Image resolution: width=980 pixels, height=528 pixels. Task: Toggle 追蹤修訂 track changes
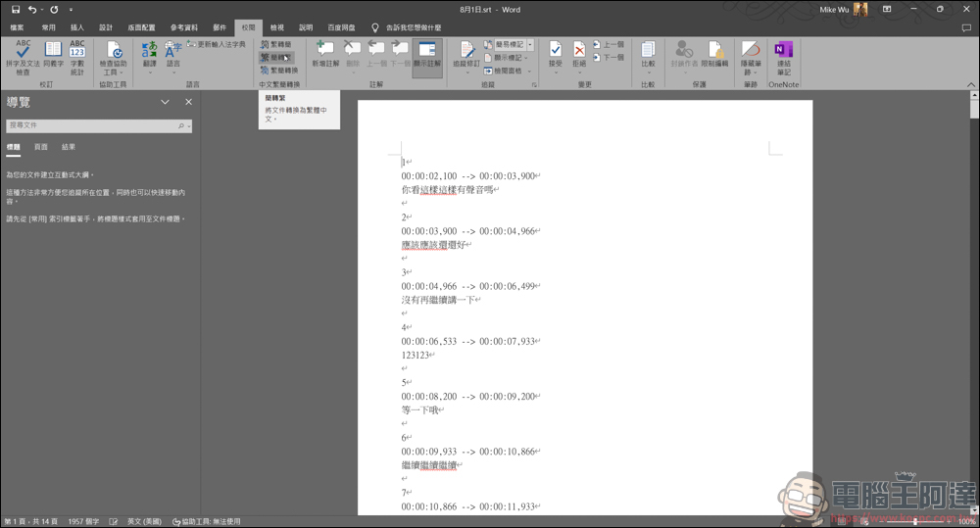point(466,56)
